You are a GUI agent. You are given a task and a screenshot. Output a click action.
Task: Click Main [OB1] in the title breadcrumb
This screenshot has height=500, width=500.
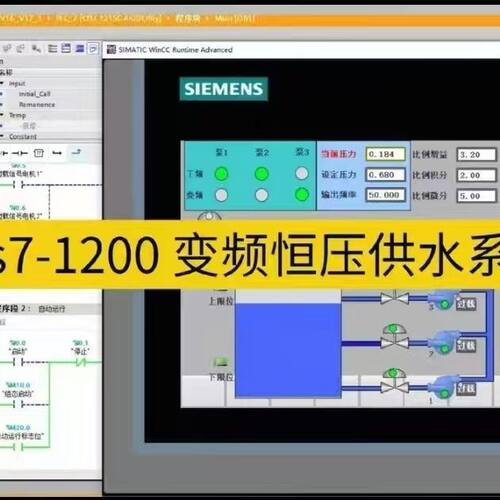[x=234, y=18]
